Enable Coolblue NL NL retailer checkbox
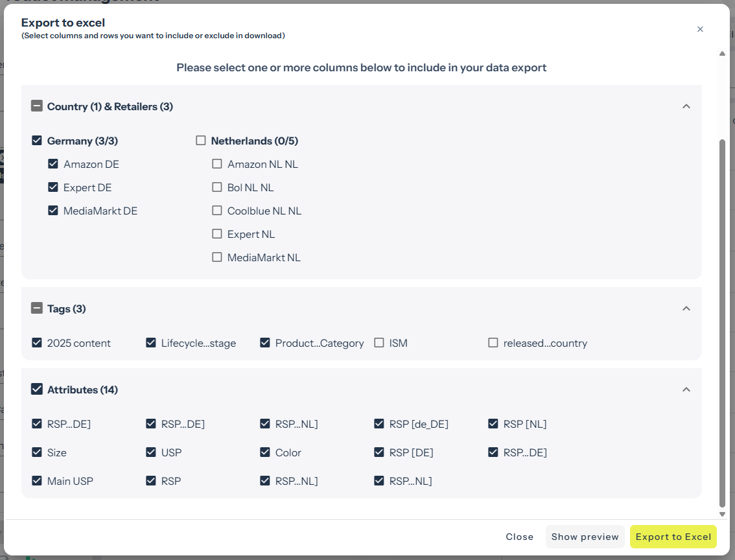This screenshot has height=560, width=735. tap(217, 211)
